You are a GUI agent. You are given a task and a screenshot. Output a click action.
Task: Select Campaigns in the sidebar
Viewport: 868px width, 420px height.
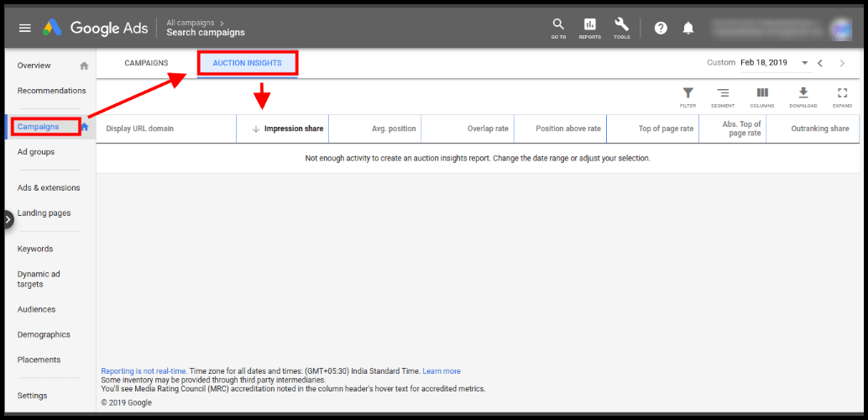pos(39,126)
